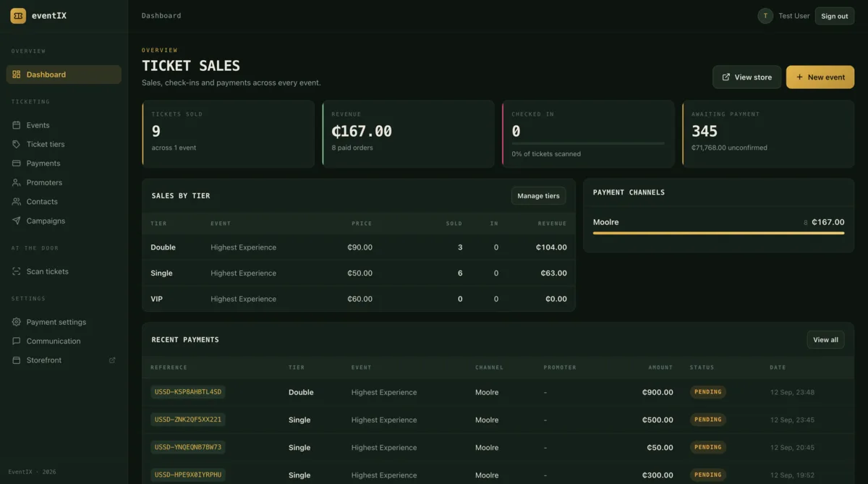Screen dimensions: 868x484
Task: Click the plus icon in New event
Action: coord(799,77)
